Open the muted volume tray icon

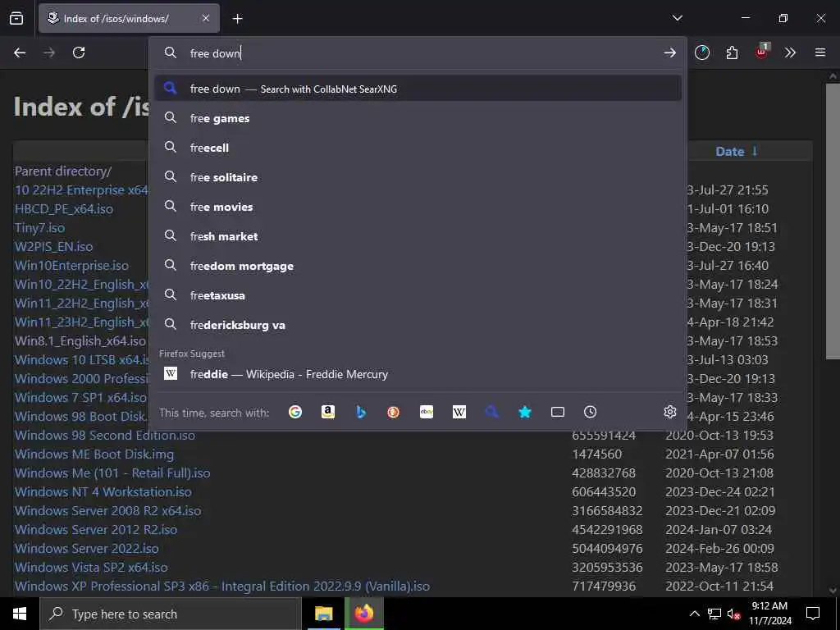coord(733,614)
